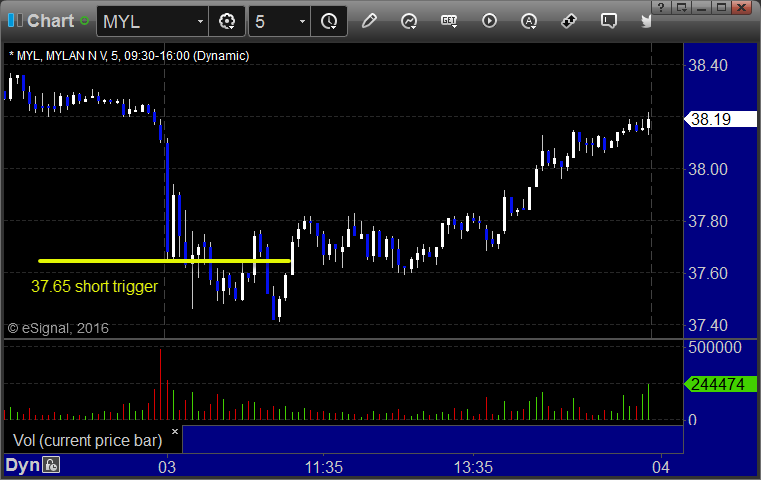761x480 pixels.
Task: Open the chat comment bubble icon
Action: [x=609, y=21]
